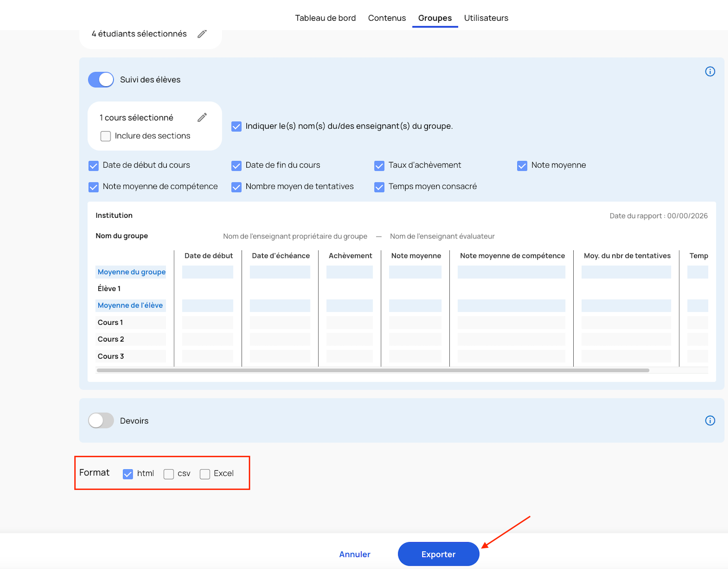
Task: Cancel with the Annuler link
Action: pos(354,554)
